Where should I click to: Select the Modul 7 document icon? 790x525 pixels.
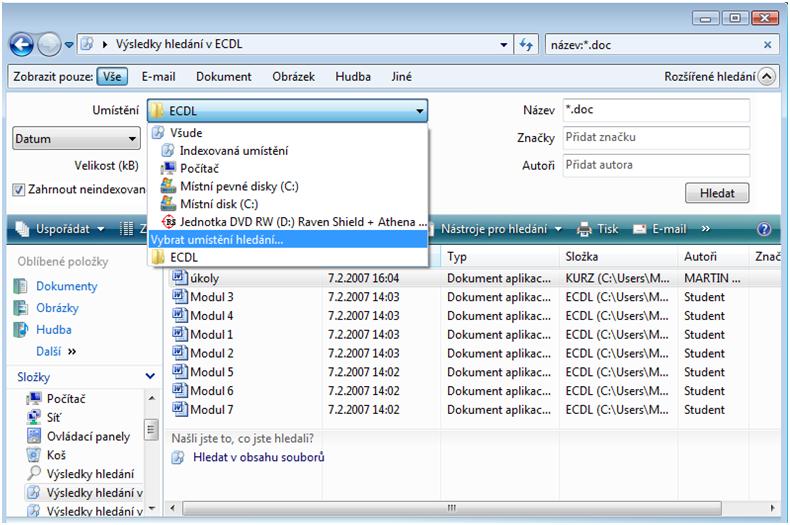click(x=179, y=408)
